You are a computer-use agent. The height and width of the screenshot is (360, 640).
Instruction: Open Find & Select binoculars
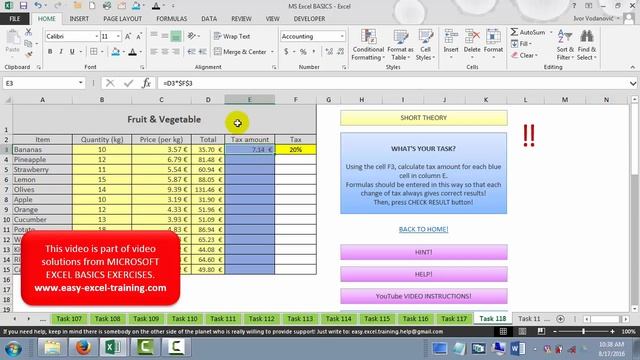pyautogui.click(x=587, y=45)
